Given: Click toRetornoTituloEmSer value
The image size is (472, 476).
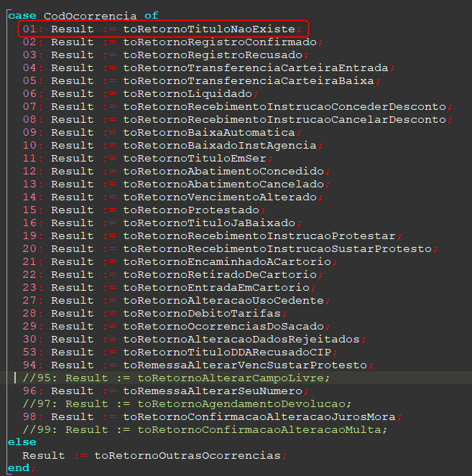Looking at the screenshot, I should (195, 158).
